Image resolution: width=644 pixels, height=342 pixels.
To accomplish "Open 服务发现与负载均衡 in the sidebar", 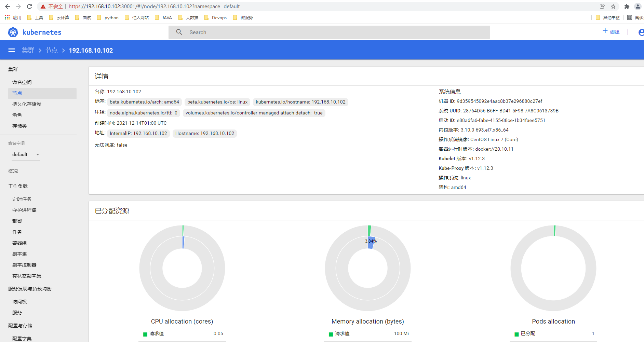I will coord(30,289).
